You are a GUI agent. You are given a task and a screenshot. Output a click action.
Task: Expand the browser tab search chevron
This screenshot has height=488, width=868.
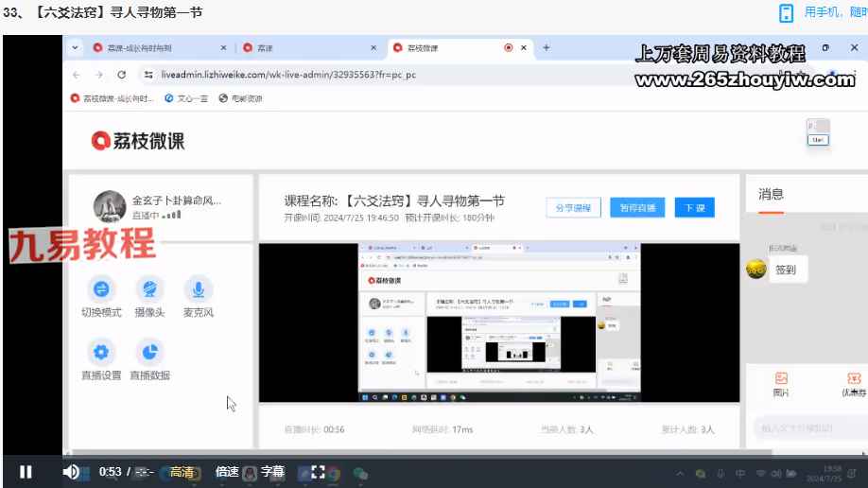76,47
